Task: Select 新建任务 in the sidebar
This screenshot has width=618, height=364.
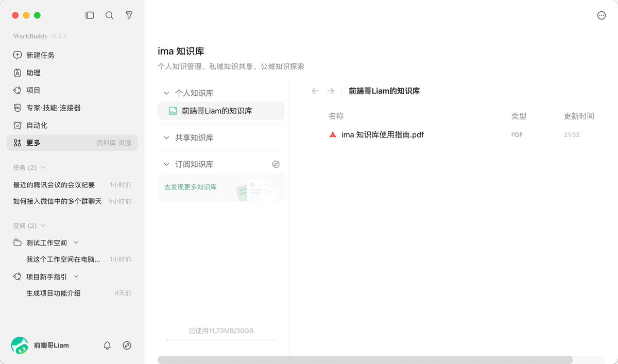Action: (x=72, y=55)
